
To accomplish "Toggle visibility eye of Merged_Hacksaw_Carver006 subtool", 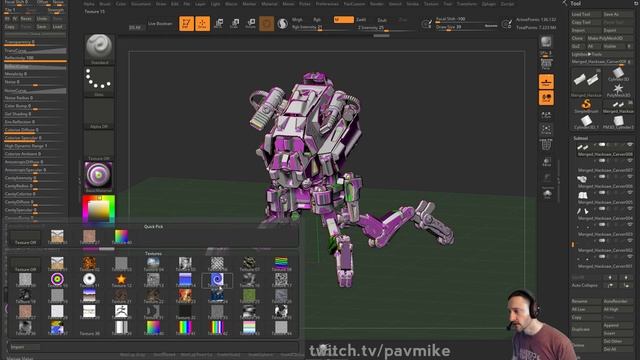I will tap(629, 177).
